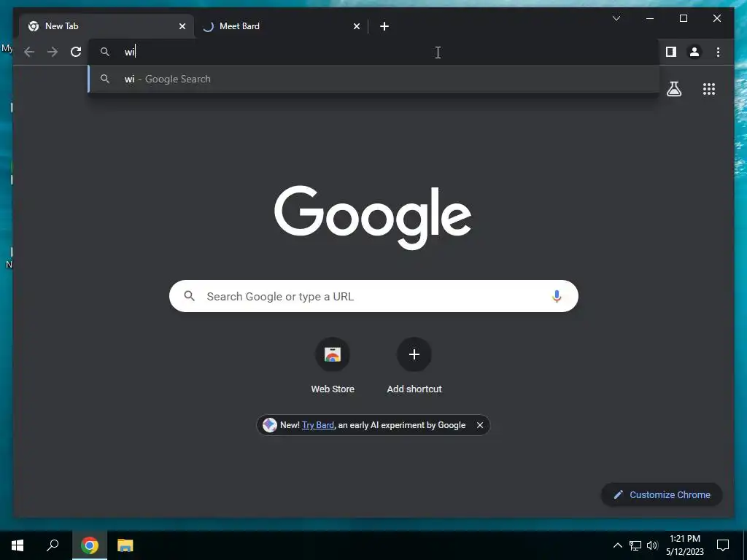Open a new tab with plus button
747x560 pixels.
384,27
